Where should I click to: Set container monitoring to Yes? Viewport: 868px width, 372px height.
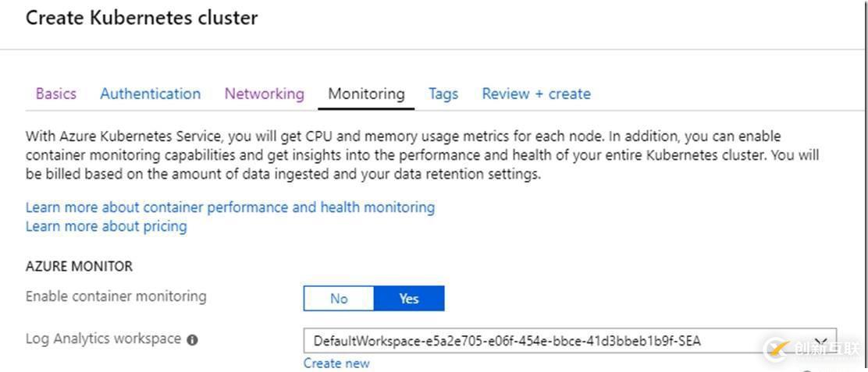coord(409,298)
